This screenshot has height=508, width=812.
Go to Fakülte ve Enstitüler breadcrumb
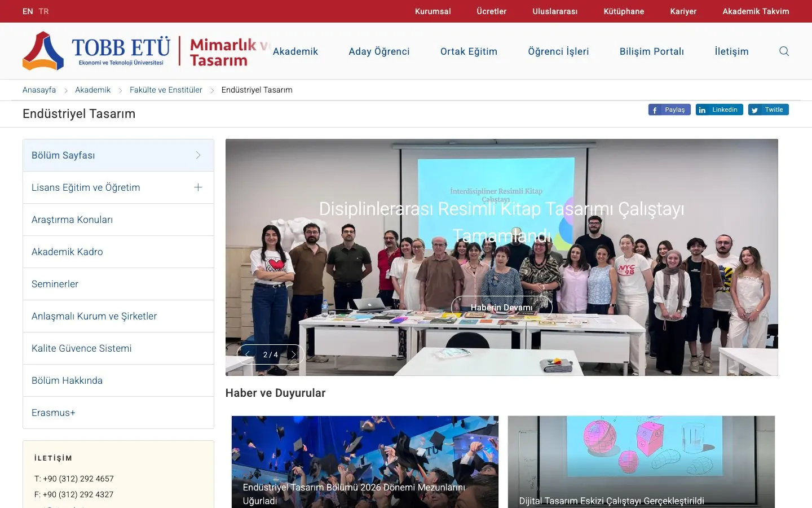[x=166, y=90]
